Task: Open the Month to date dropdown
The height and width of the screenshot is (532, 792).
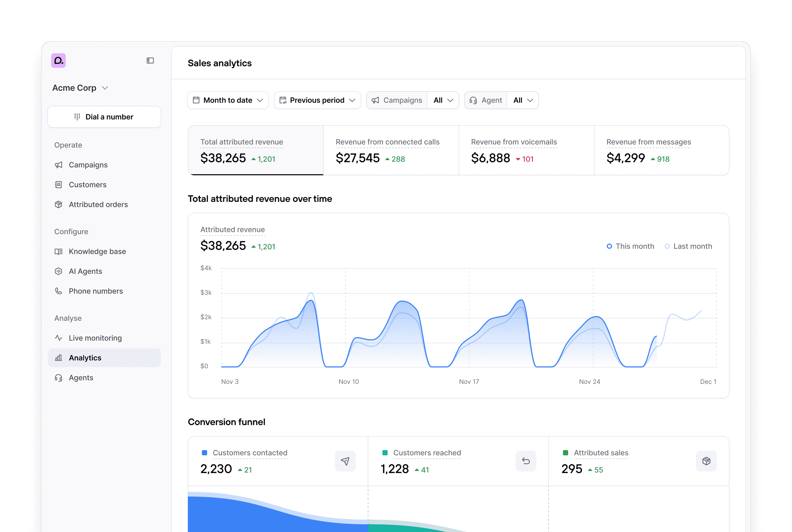Action: point(228,100)
